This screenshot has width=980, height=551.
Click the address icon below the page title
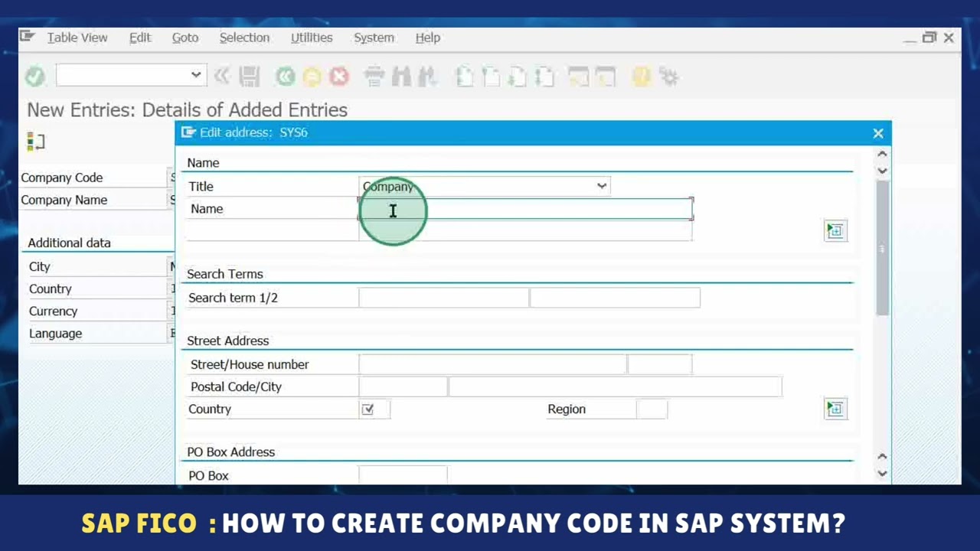click(x=35, y=141)
